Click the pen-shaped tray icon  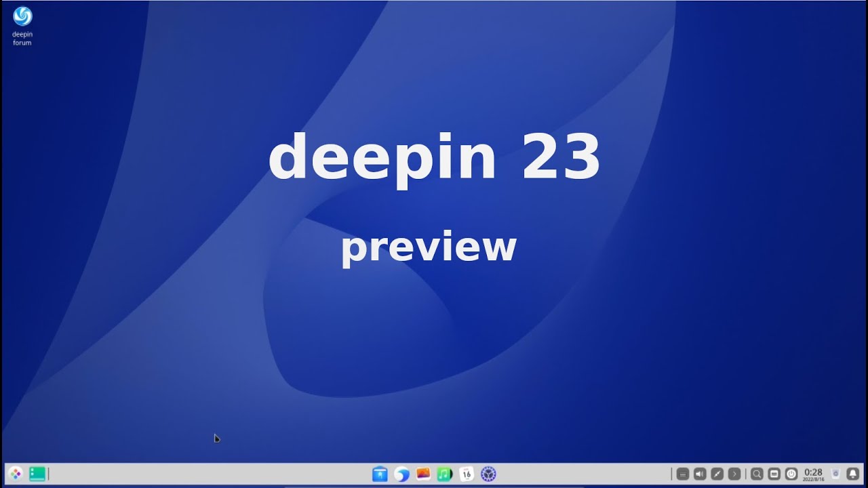tap(717, 474)
